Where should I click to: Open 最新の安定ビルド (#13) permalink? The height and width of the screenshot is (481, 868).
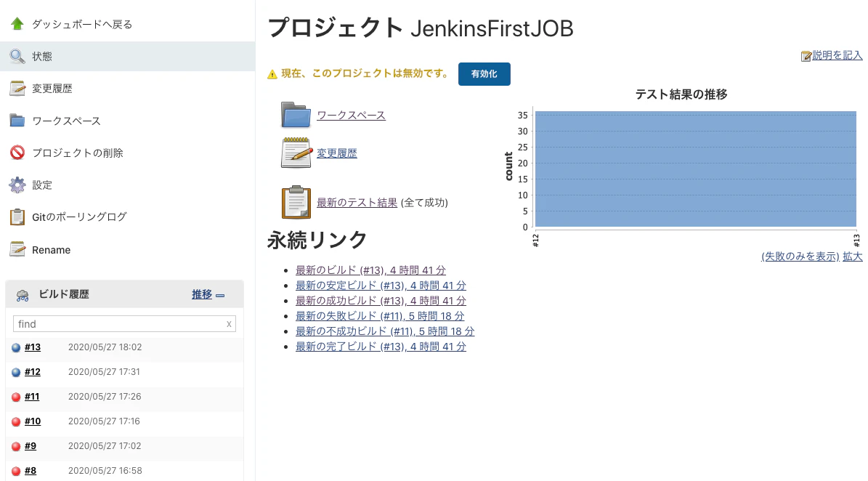(x=381, y=286)
